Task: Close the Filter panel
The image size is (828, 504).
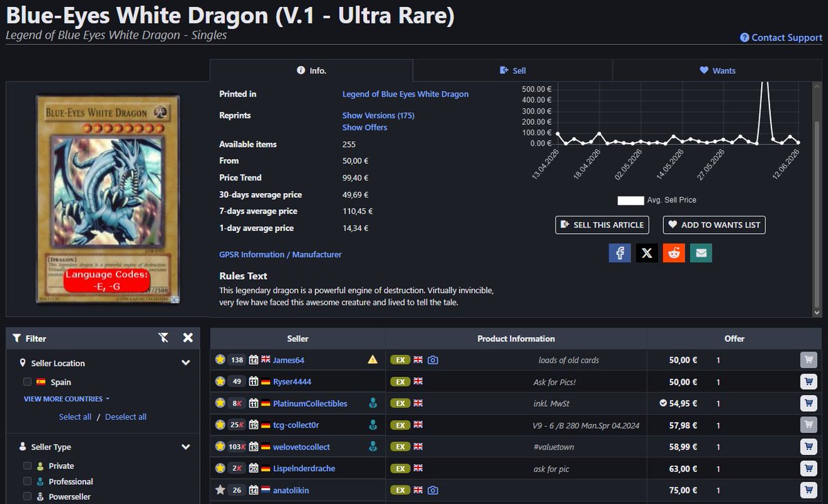Action: (188, 338)
